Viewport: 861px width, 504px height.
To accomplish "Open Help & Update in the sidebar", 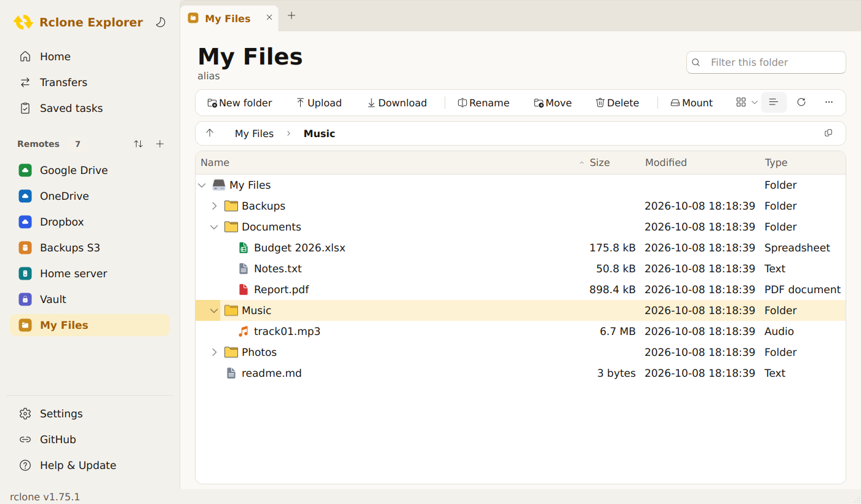I will [90, 465].
